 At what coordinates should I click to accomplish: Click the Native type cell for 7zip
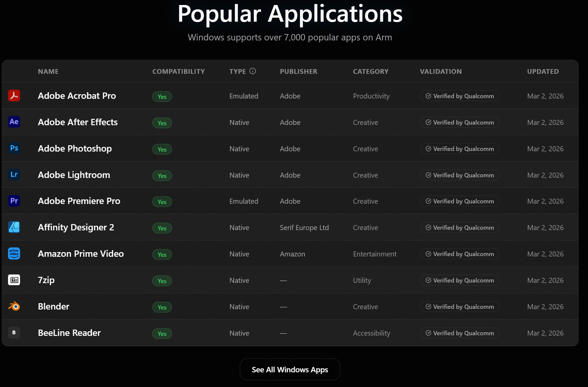(239, 280)
